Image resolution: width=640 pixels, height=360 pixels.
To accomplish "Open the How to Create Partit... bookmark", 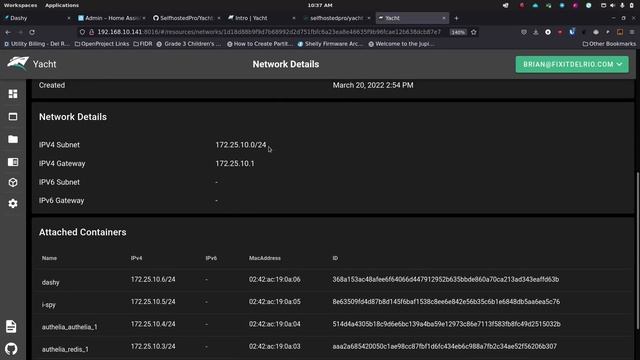I will [260, 44].
